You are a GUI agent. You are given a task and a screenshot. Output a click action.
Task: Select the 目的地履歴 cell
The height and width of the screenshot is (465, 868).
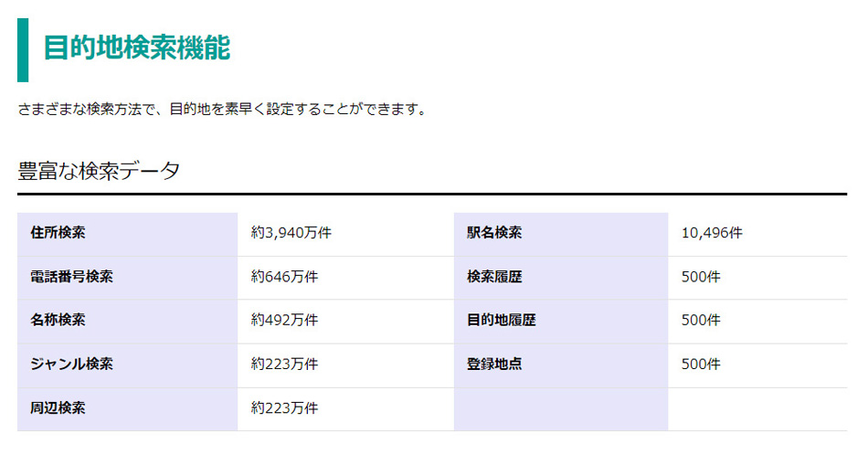(x=501, y=321)
